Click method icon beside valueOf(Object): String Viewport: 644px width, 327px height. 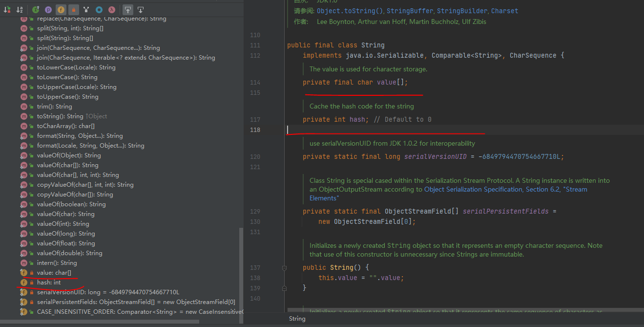click(x=24, y=155)
